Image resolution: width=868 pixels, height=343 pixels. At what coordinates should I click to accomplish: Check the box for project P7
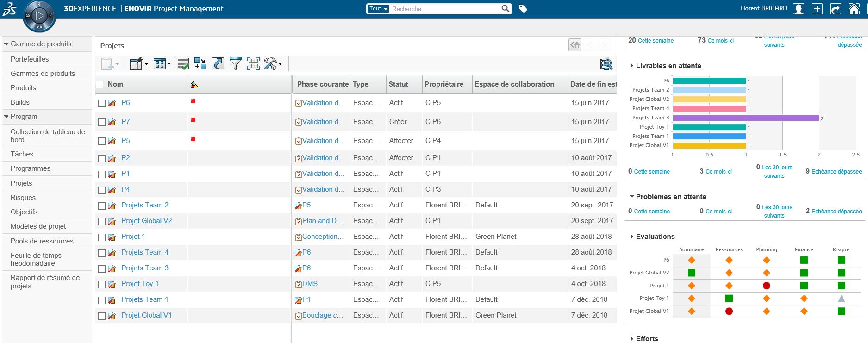pyautogui.click(x=102, y=122)
